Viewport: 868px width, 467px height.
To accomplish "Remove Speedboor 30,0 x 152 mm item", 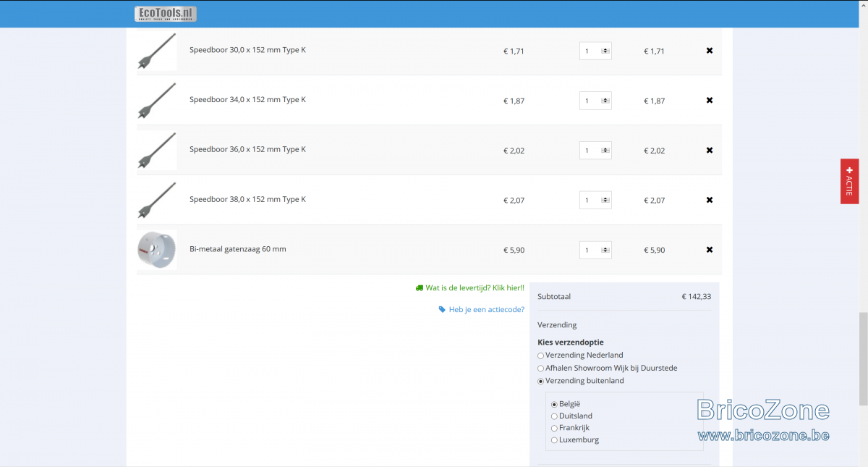I will coord(710,51).
